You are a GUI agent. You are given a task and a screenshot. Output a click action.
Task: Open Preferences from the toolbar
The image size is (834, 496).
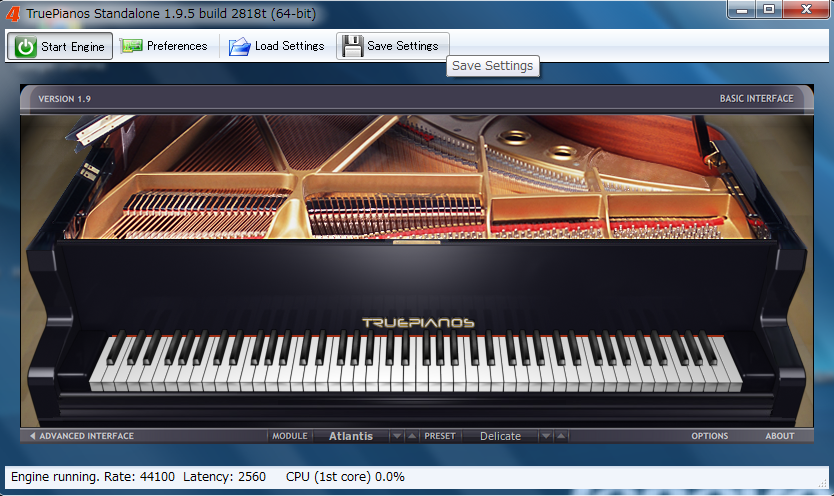164,46
